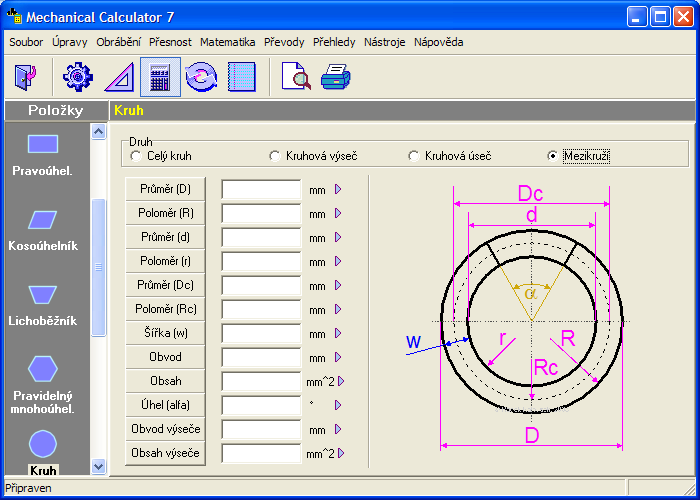Image resolution: width=700 pixels, height=500 pixels.
Task: Select the Lichoběžník trapezoid shape icon
Action: 43,295
